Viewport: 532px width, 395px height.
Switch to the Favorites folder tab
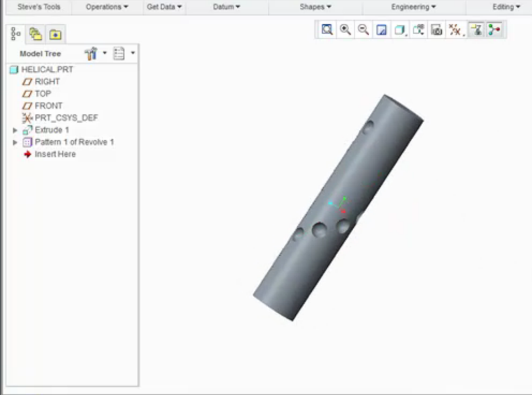click(x=55, y=34)
